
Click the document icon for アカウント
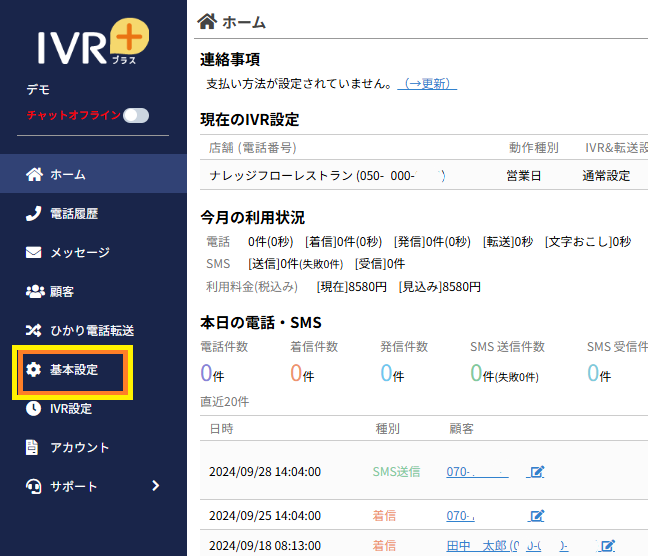click(33, 447)
